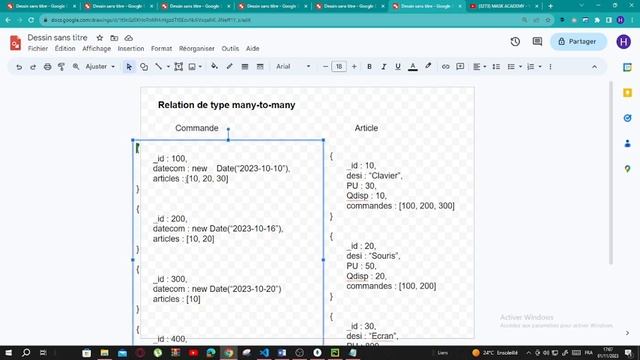
Task: Click the Undo arrow in toolbar
Action: [x=19, y=67]
